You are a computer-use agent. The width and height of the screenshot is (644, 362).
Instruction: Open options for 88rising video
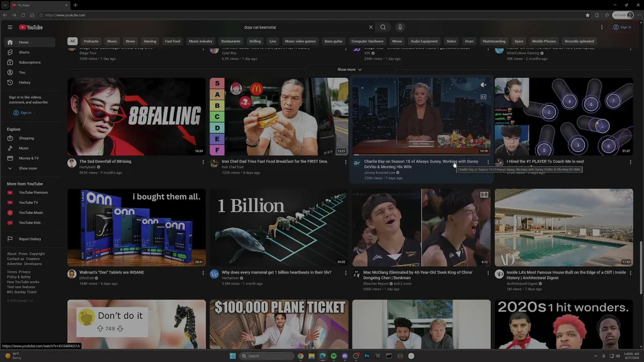click(x=203, y=162)
